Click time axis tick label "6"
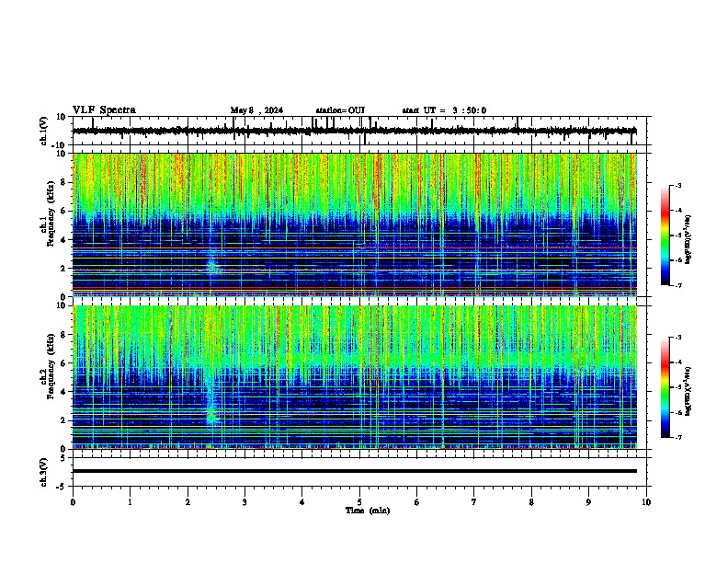 click(417, 502)
